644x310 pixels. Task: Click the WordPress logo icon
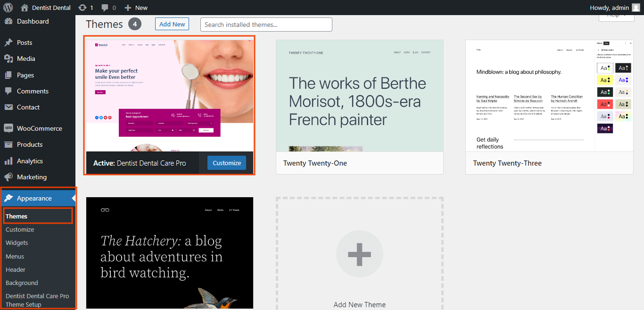(x=8, y=8)
